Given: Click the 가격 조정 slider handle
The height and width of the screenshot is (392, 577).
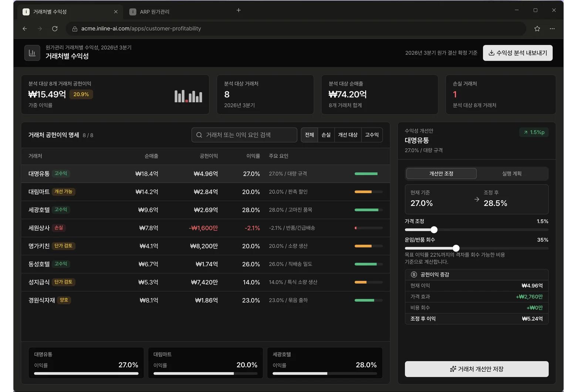Looking at the screenshot, I should coord(434,230).
